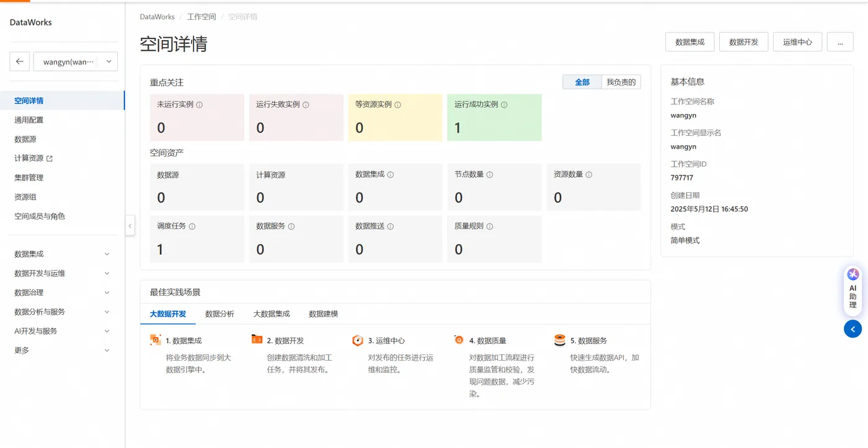
Task: Click the 运行成功实例 green card
Action: tap(494, 117)
